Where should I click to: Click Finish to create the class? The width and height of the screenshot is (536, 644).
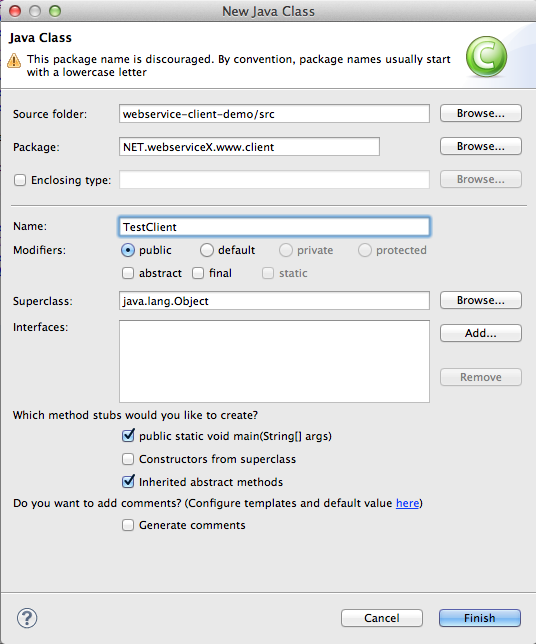pos(480,618)
